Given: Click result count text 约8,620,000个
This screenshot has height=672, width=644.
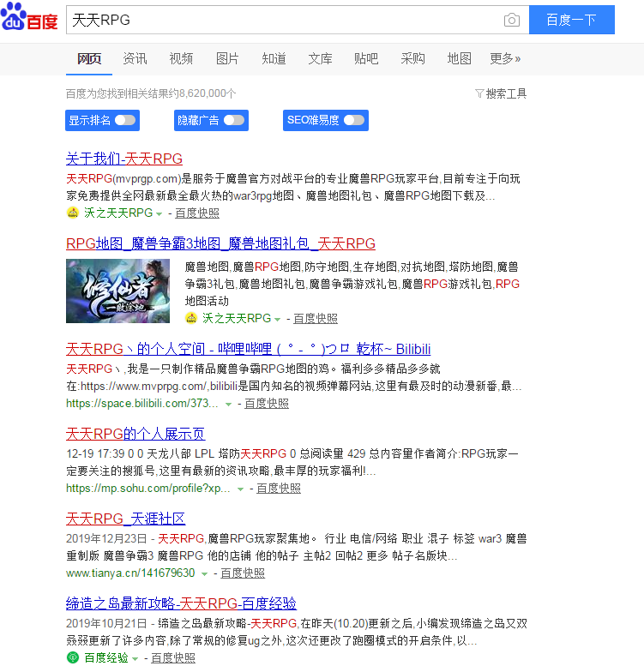Looking at the screenshot, I should coord(202,93).
